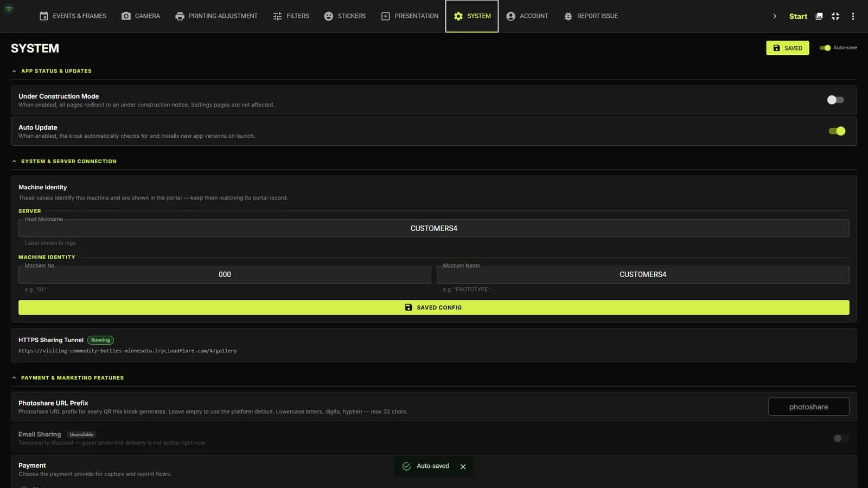This screenshot has width=868, height=488.
Task: Edit the Host Nickname field
Action: click(x=433, y=228)
